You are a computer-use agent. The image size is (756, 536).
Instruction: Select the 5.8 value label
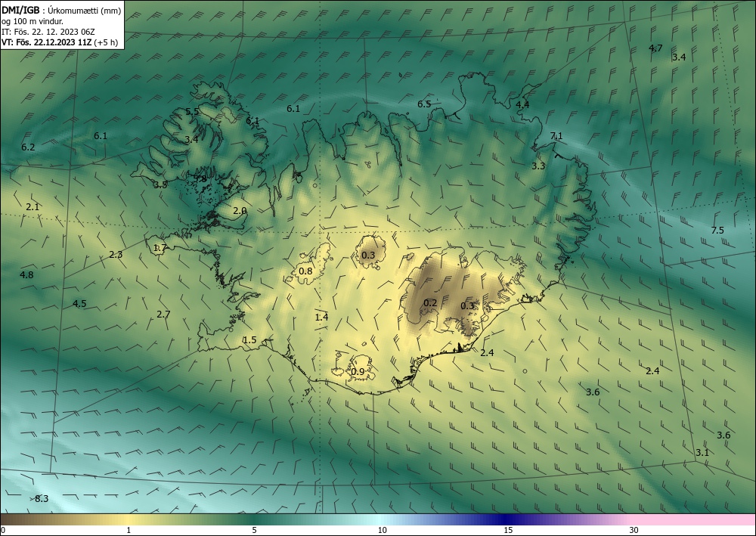(200, 179)
